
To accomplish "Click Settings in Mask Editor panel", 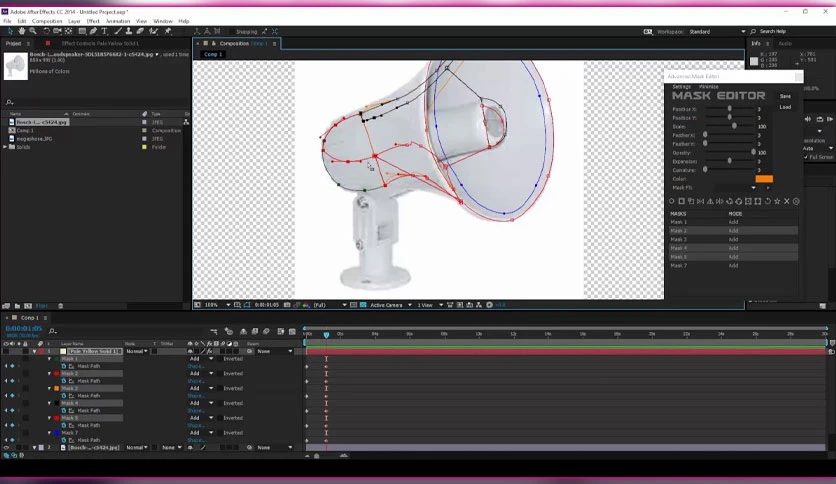I will click(681, 86).
